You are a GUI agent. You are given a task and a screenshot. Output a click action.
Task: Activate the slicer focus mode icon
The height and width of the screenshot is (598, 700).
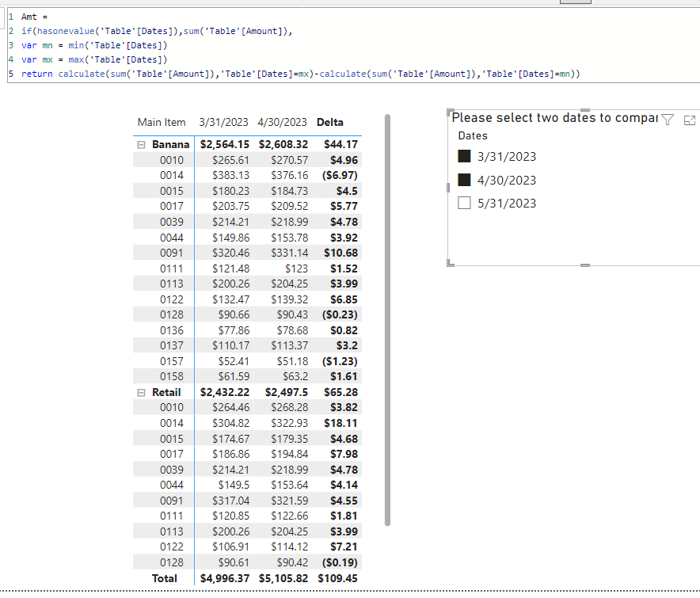click(x=689, y=120)
